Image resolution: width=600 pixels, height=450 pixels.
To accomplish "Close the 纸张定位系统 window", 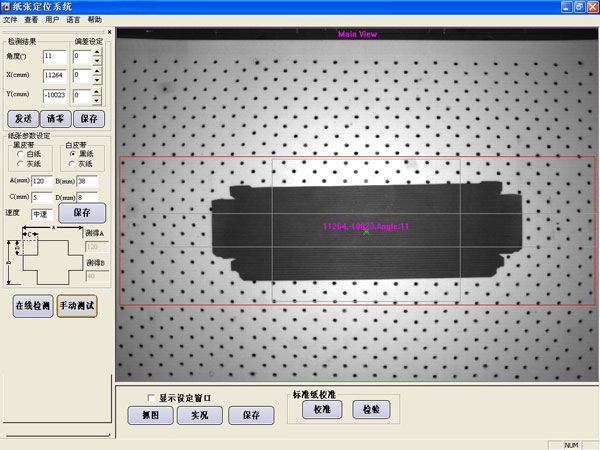I will coord(592,7).
